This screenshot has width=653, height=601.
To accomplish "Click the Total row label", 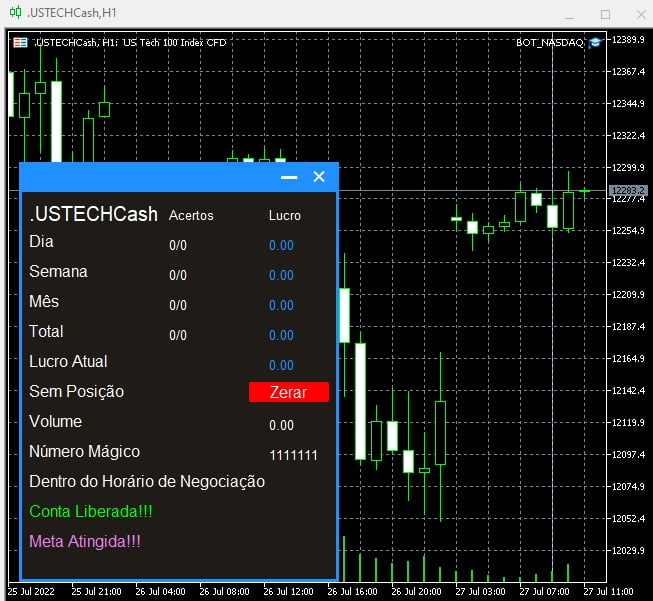I will click(x=46, y=332).
